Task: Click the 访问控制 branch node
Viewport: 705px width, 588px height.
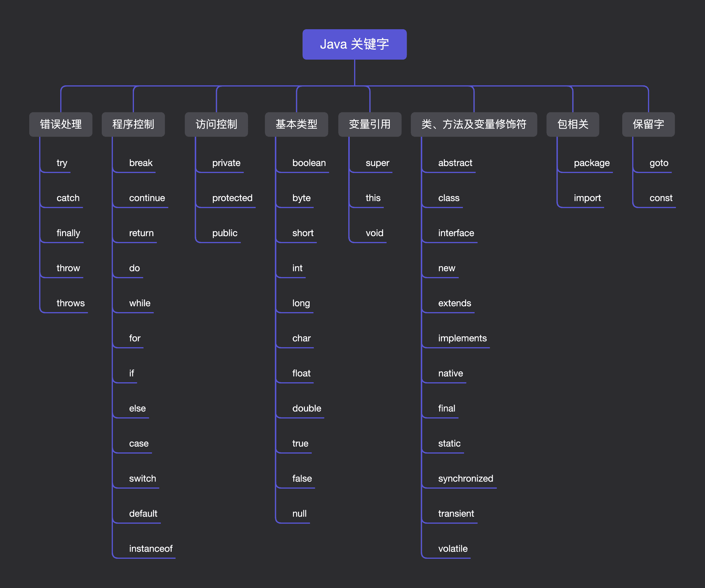Action: (216, 124)
